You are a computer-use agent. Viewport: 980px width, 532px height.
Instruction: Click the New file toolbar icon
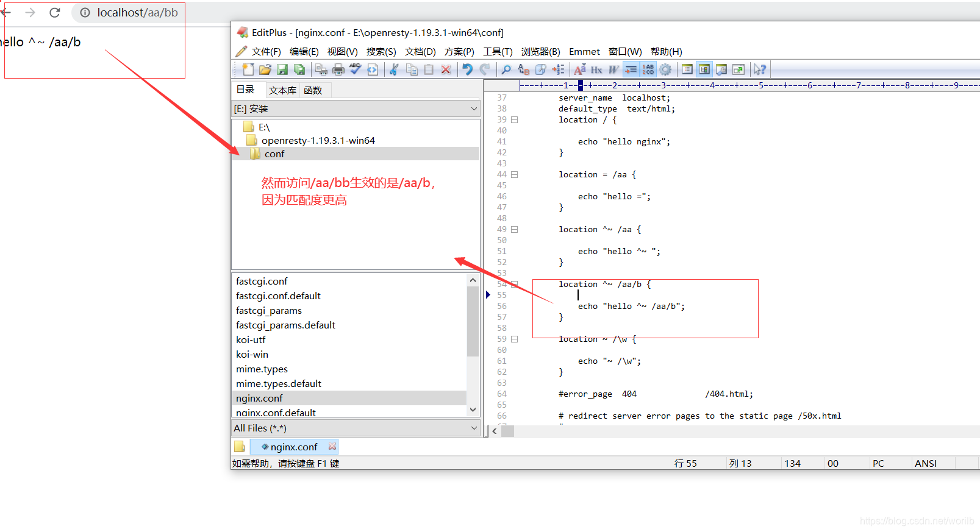pyautogui.click(x=248, y=69)
